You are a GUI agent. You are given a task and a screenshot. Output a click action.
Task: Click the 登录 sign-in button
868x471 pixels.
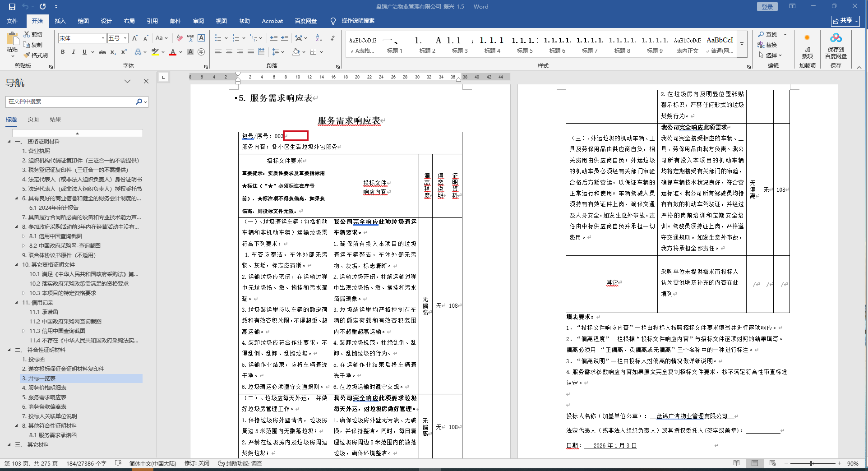pyautogui.click(x=767, y=7)
